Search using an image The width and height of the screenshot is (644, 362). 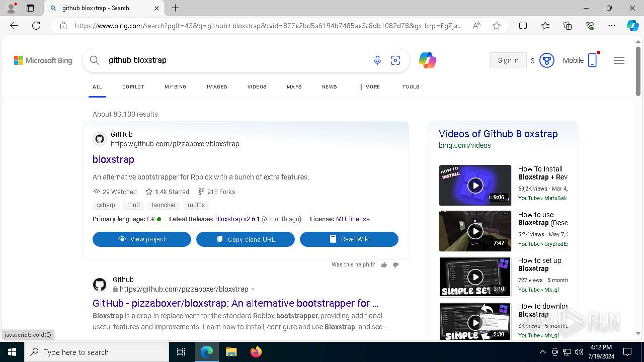[395, 60]
